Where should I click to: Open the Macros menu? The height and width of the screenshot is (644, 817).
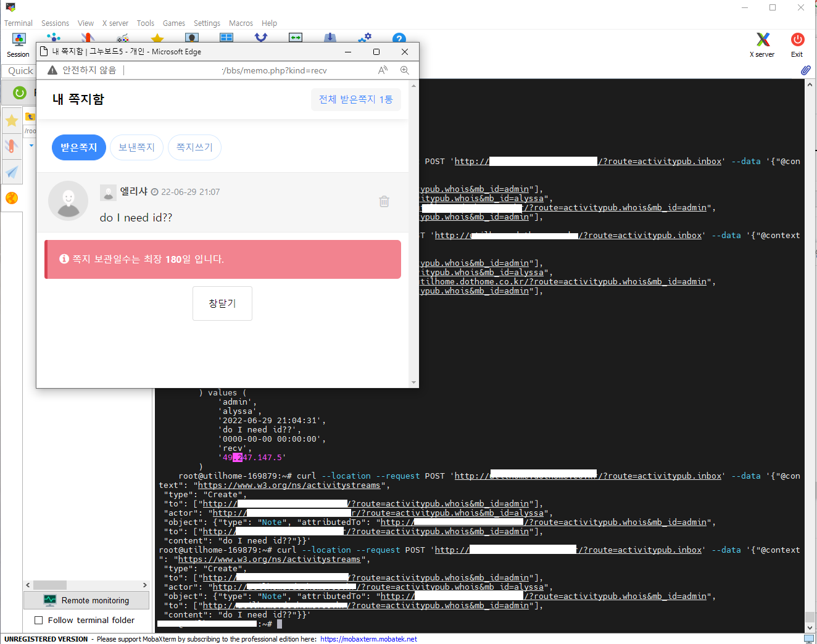click(x=241, y=23)
